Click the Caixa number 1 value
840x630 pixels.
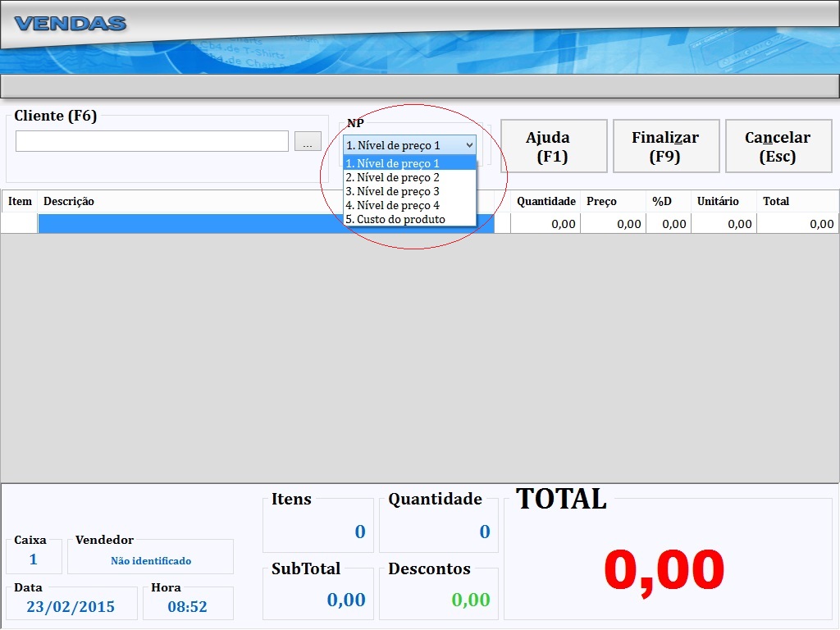(x=33, y=559)
